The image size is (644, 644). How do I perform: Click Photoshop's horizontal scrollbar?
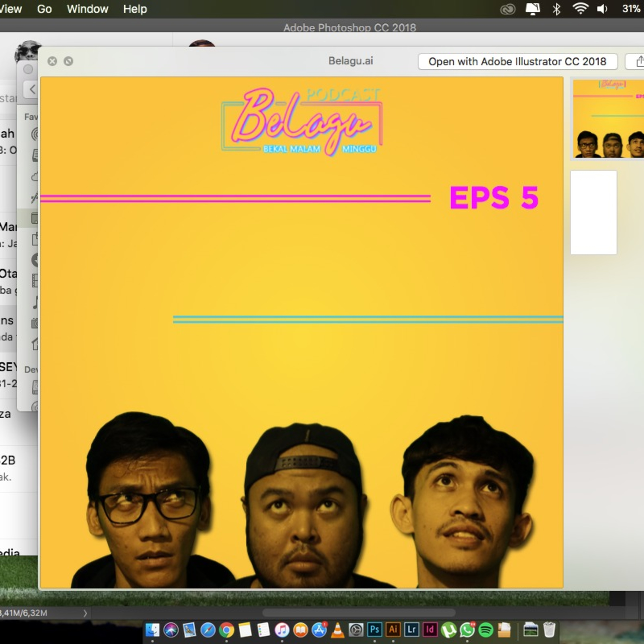coord(359,612)
